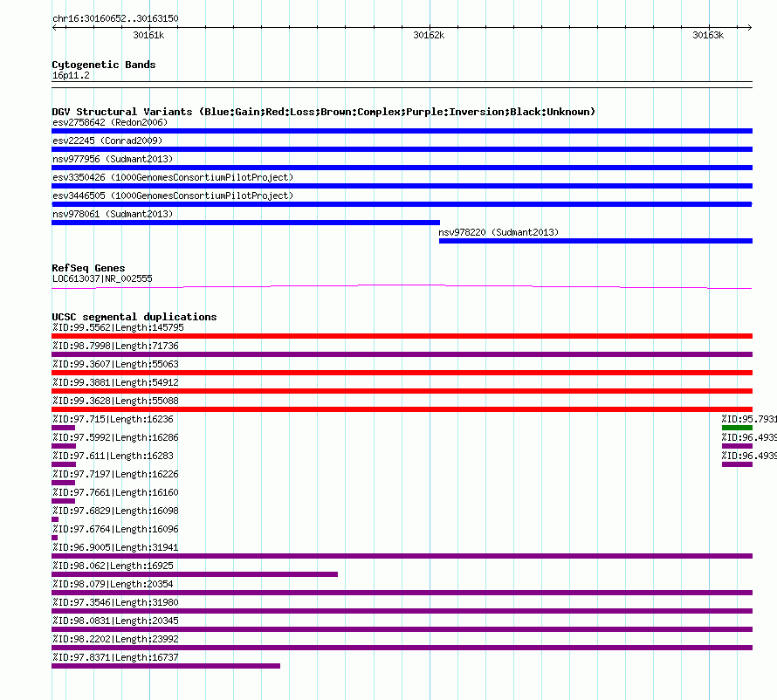Click the 30162k ruler label
This screenshot has height=700, width=777.
point(429,35)
